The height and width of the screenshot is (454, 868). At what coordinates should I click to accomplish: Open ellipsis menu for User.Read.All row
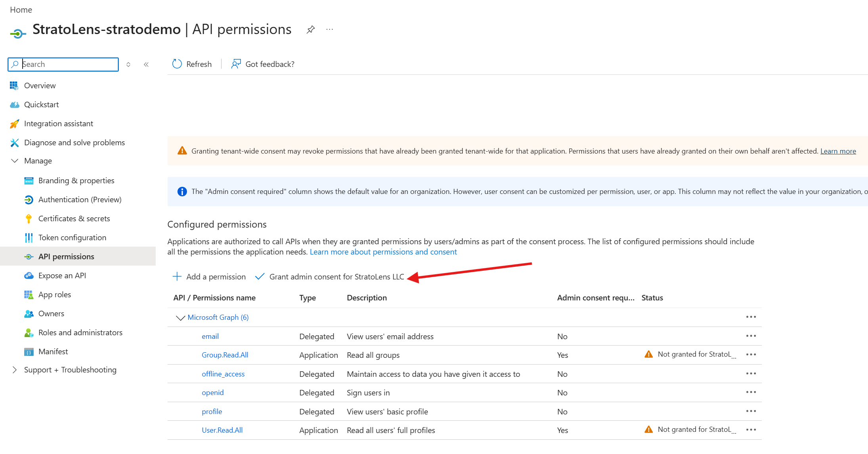[751, 429]
